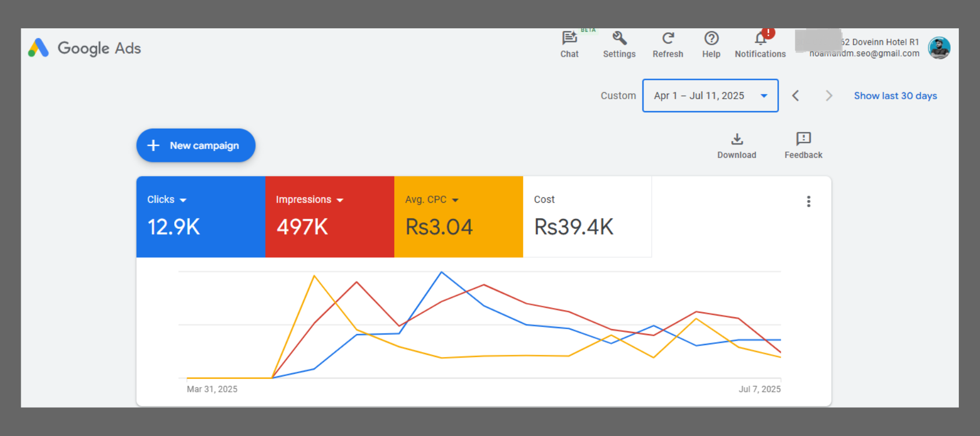Expand the Avg. CPC metric dropdown

(455, 200)
